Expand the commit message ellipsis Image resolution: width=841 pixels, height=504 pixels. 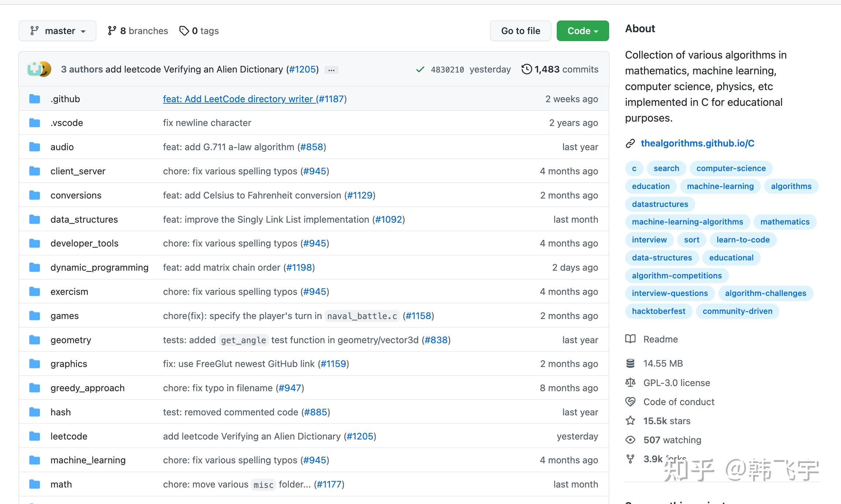coord(331,70)
